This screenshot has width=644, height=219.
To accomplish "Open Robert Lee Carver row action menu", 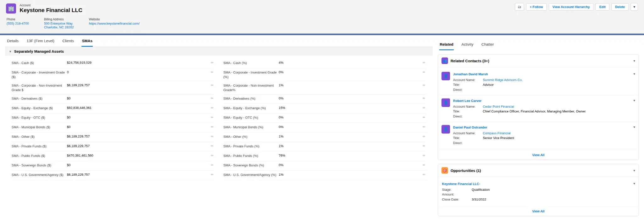I will pos(634,101).
